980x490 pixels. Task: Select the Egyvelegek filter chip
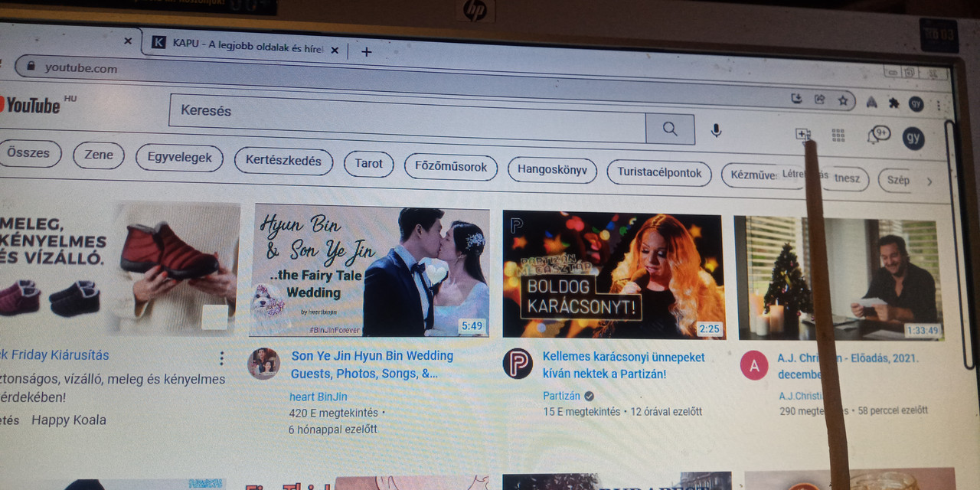[179, 158]
